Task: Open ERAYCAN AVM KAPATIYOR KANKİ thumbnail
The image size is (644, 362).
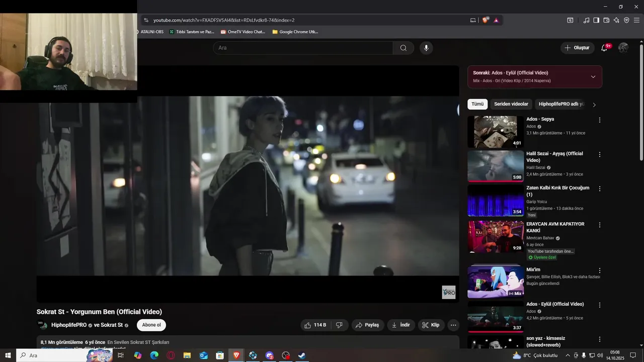Action: point(496,236)
